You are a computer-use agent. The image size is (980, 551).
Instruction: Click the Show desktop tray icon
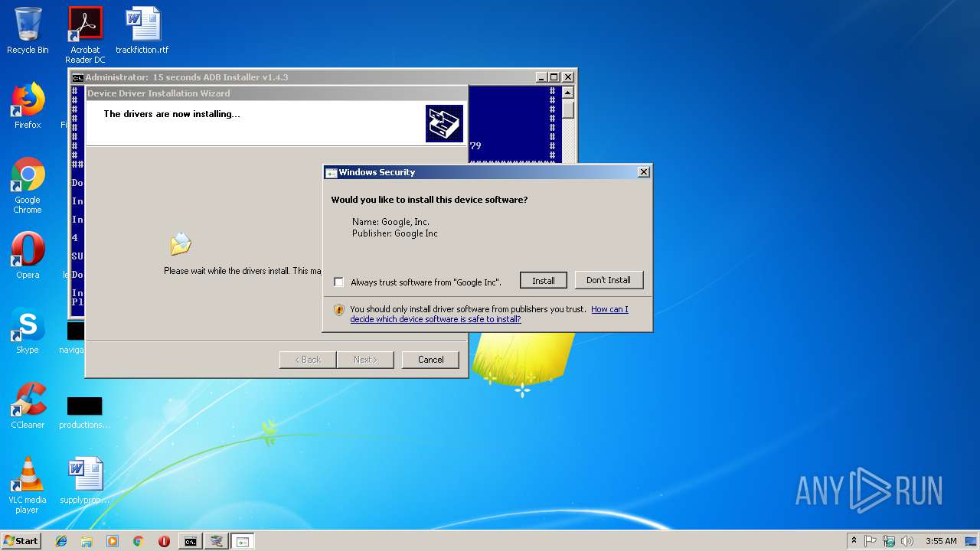(x=972, y=541)
